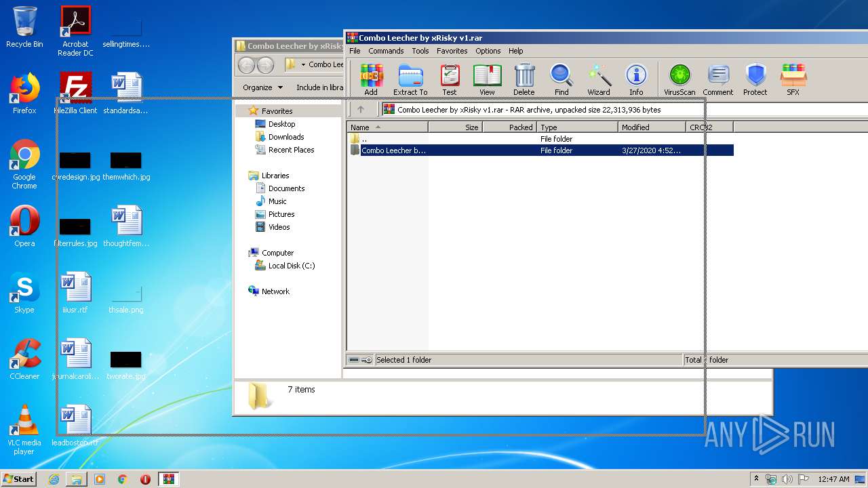Open Organize dropdown in Explorer window
This screenshot has width=868, height=488.
coord(263,87)
